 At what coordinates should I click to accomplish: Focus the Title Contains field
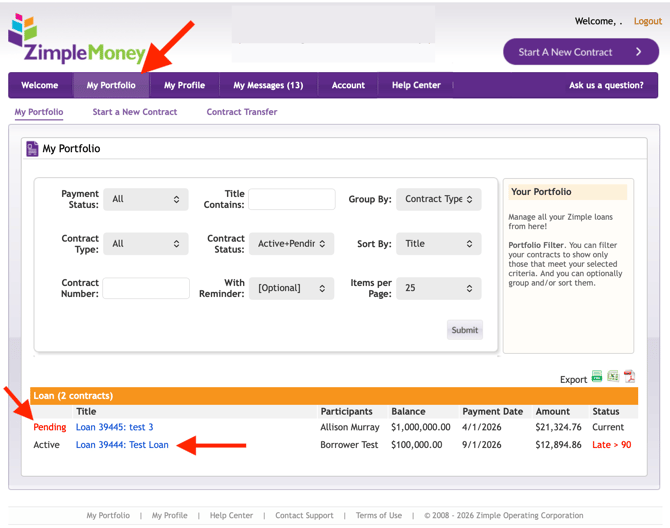click(292, 199)
